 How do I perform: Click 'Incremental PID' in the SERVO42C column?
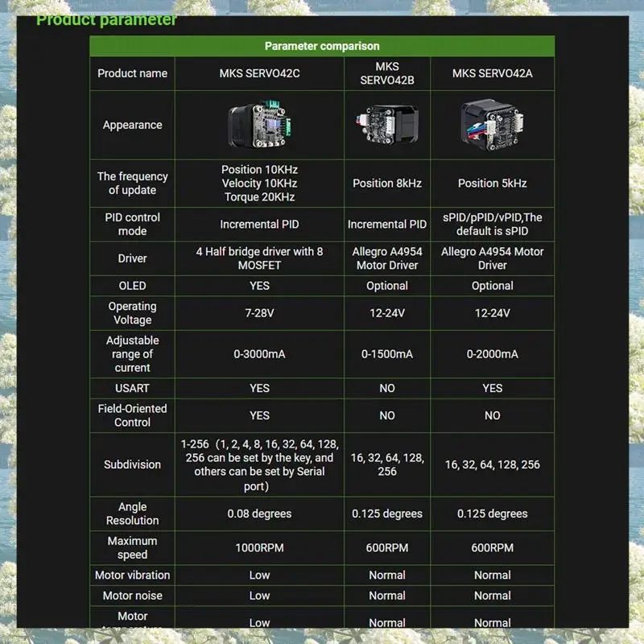click(259, 225)
